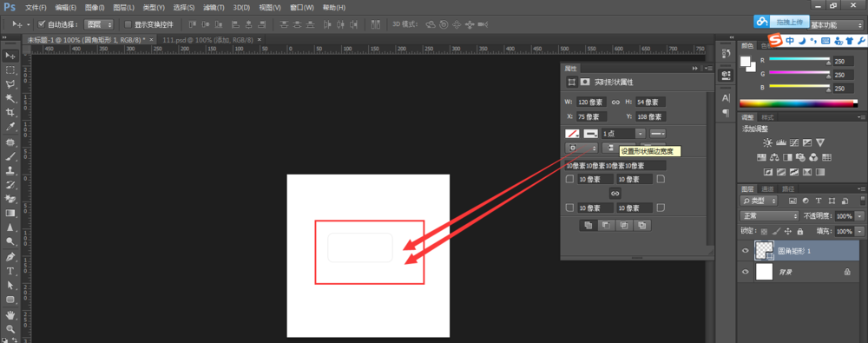
Task: Open the 填充 fill percentage arrow
Action: [859, 231]
